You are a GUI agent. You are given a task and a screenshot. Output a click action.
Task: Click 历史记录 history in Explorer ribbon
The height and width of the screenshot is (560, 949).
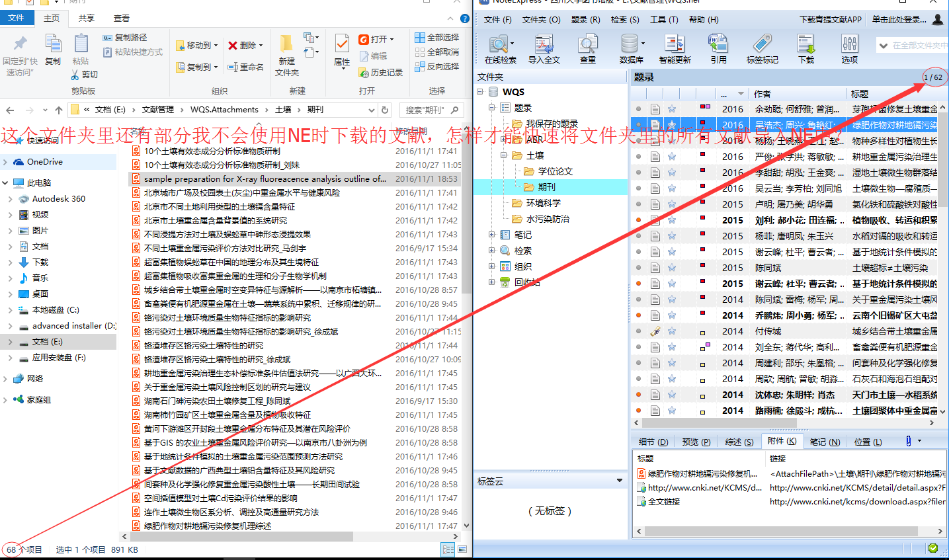point(380,72)
